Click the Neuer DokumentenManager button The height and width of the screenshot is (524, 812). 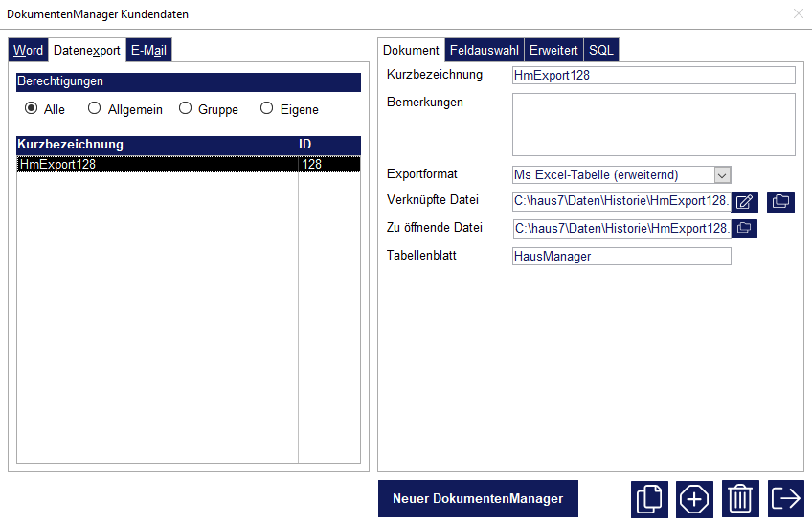[478, 498]
